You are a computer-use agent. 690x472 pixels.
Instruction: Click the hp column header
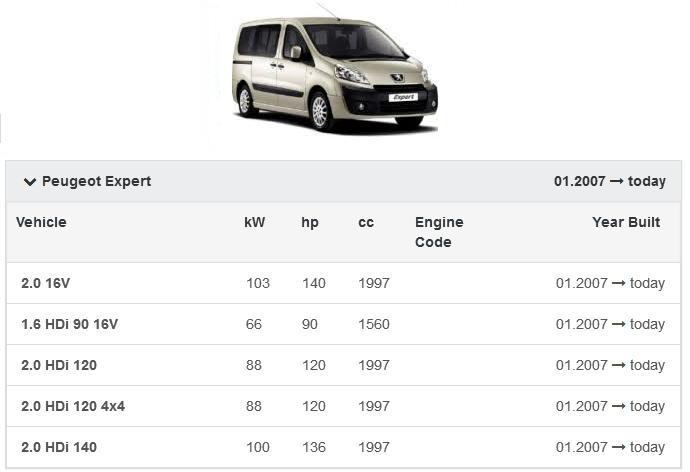pos(310,222)
